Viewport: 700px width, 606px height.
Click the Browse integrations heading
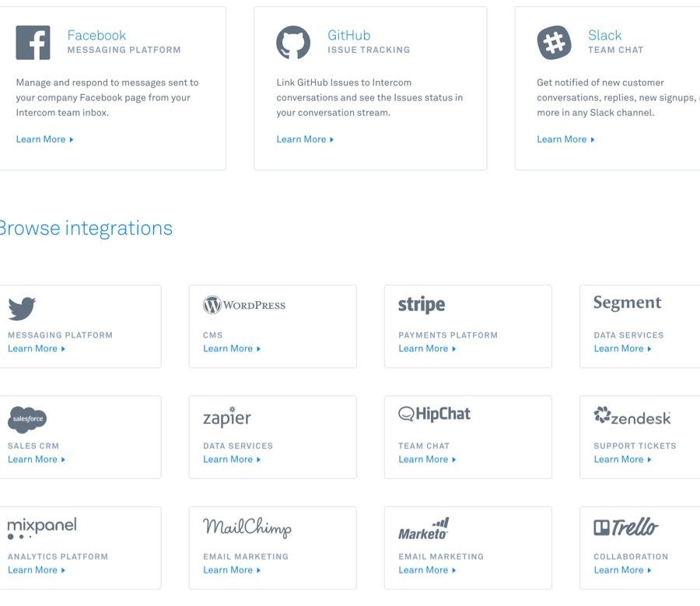pyautogui.click(x=86, y=228)
